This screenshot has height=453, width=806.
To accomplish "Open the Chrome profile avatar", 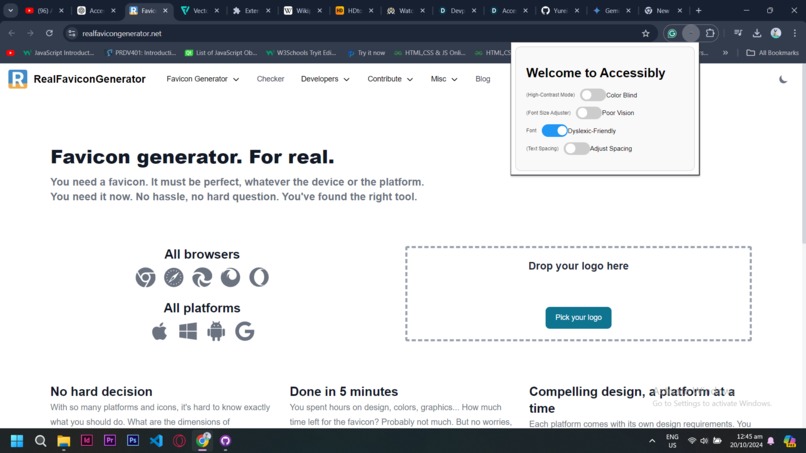I will [x=776, y=33].
